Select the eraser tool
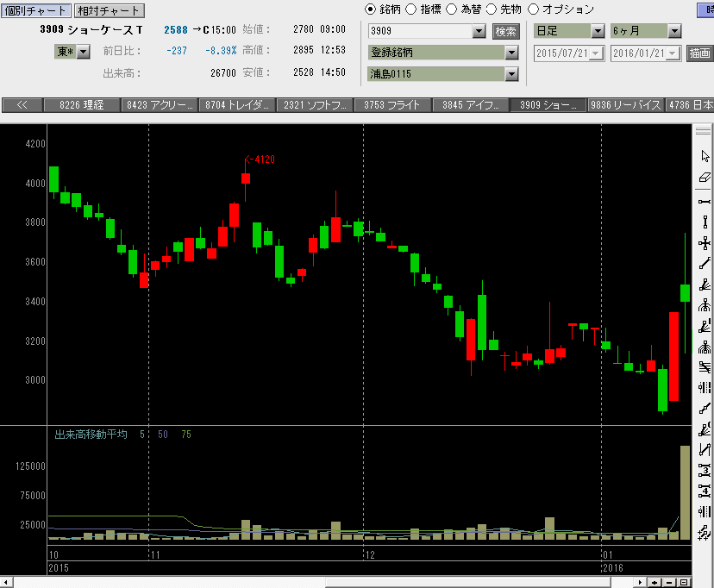Viewport: 714px width, 588px height. 705,178
